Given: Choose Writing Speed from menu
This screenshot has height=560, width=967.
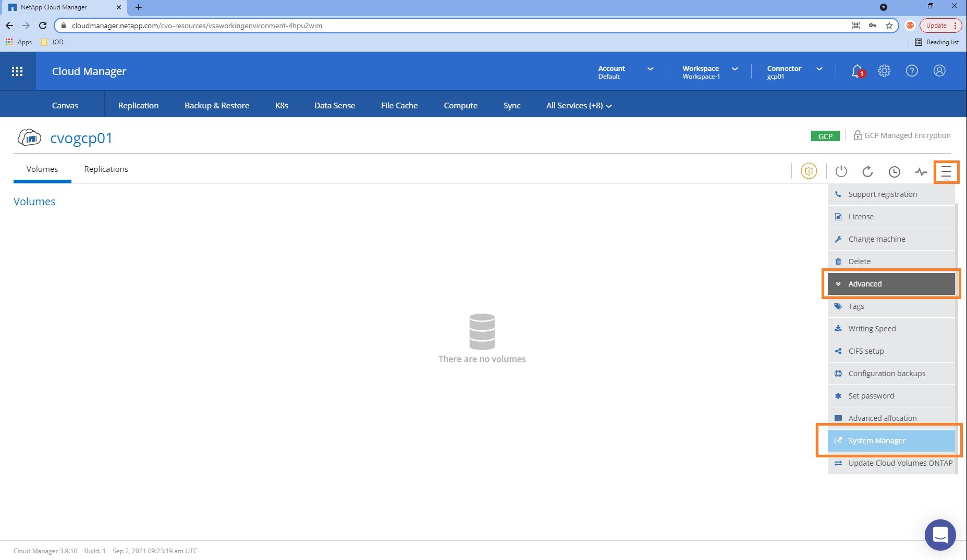Looking at the screenshot, I should (872, 329).
